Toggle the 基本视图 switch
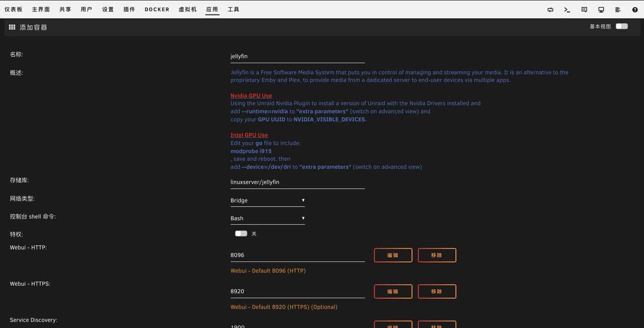The height and width of the screenshot is (328, 644). tap(621, 26)
